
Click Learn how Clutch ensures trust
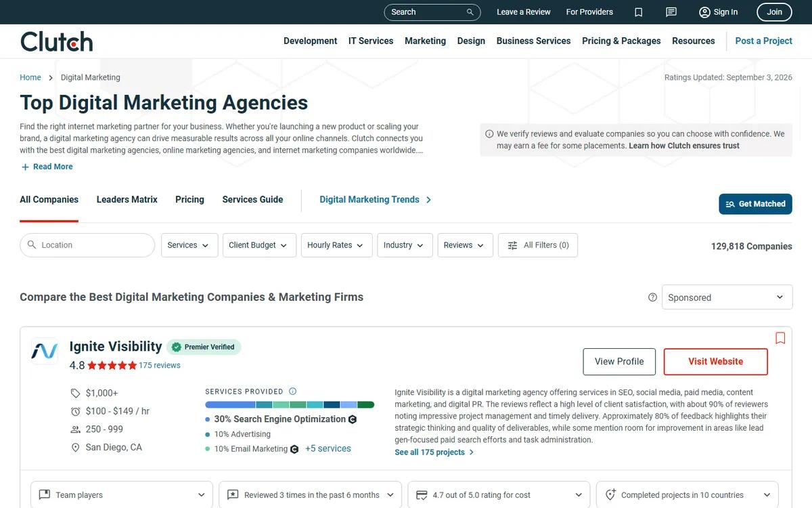684,146
